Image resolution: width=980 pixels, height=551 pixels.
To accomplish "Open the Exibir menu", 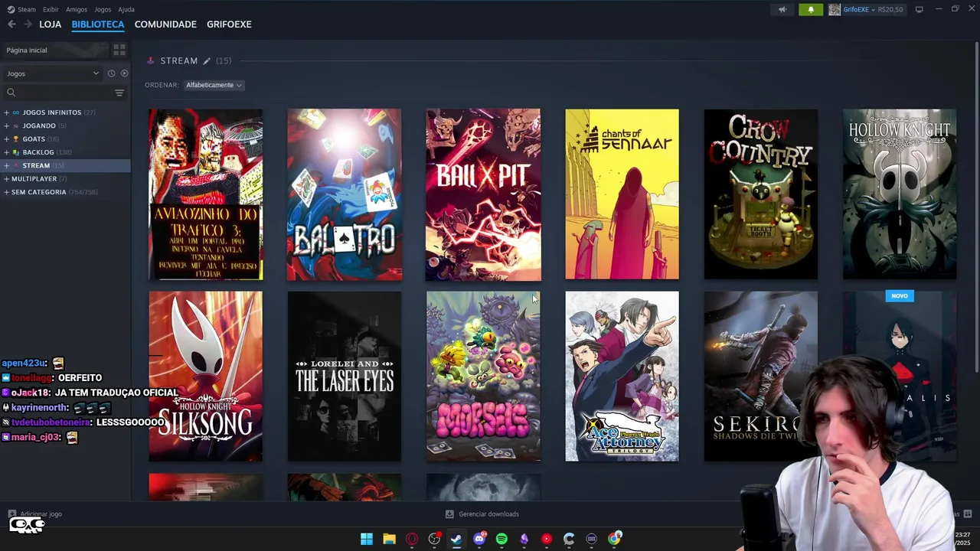I will tap(51, 9).
